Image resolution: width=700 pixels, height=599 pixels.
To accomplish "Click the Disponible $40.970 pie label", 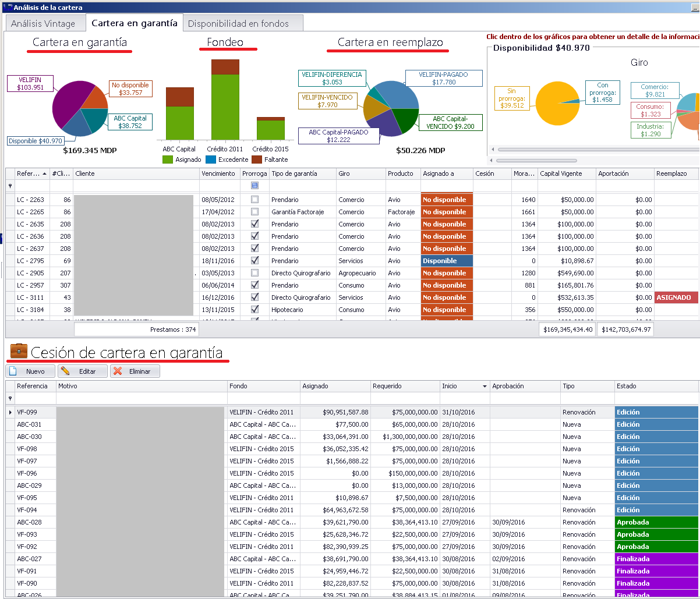I will coord(36,141).
